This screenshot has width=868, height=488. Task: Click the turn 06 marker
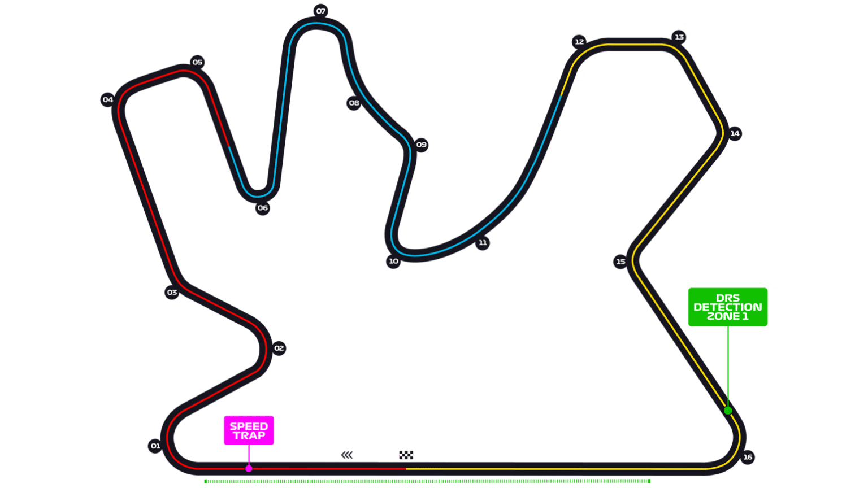click(262, 208)
